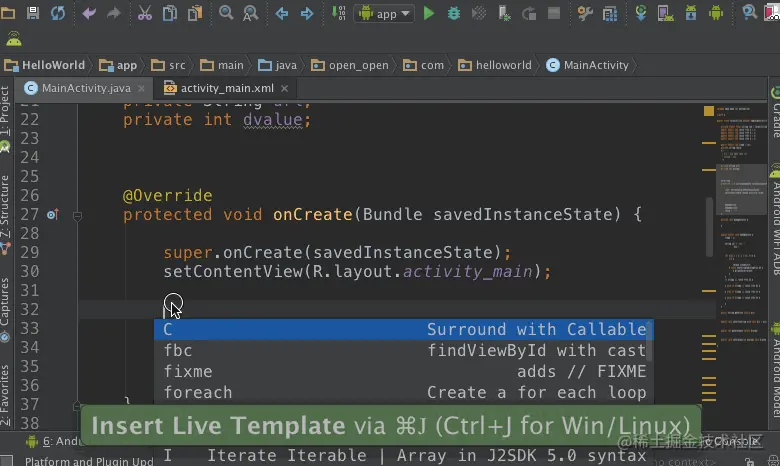780x466 pixels.
Task: Click the Android WiFi ADB icon in second toolbar row
Action: pos(14,38)
